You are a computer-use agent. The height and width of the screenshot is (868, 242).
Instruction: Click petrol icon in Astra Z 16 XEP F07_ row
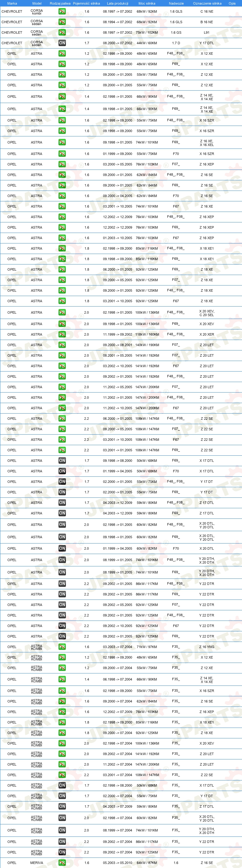pyautogui.click(x=62, y=164)
